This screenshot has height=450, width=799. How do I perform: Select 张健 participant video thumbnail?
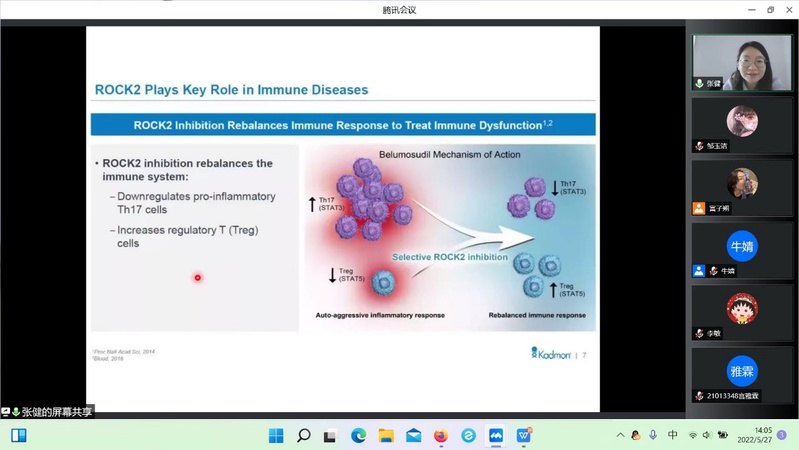coord(742,62)
